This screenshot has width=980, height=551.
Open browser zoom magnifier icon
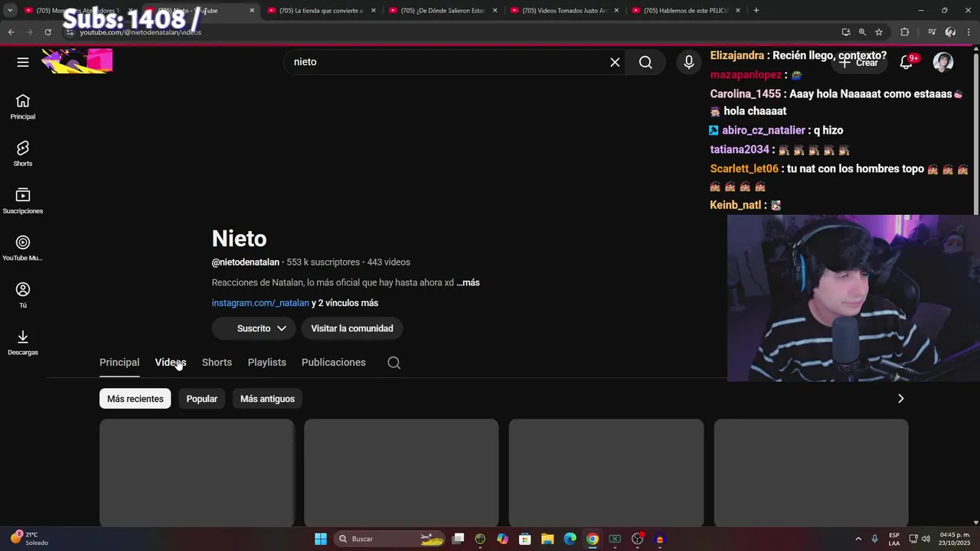pos(862,32)
